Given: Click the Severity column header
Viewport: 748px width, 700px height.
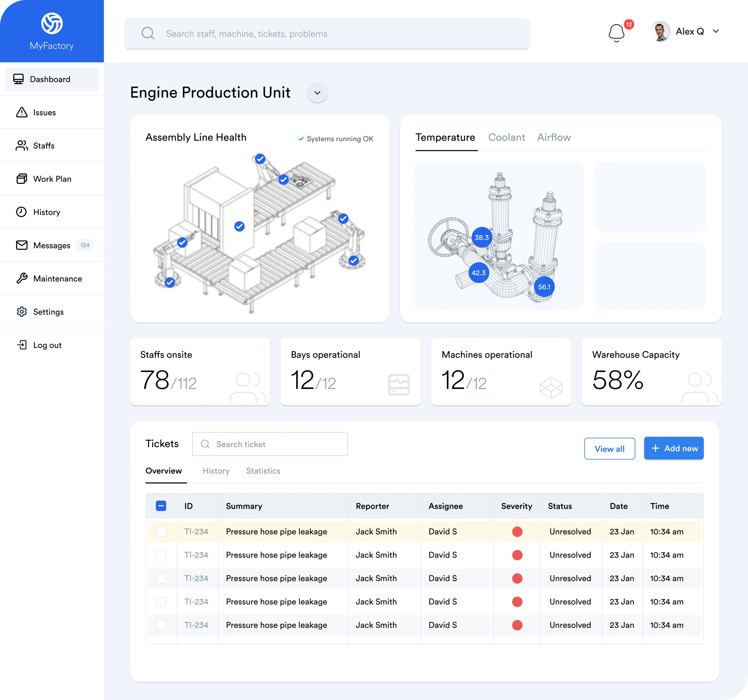Looking at the screenshot, I should click(x=517, y=506).
